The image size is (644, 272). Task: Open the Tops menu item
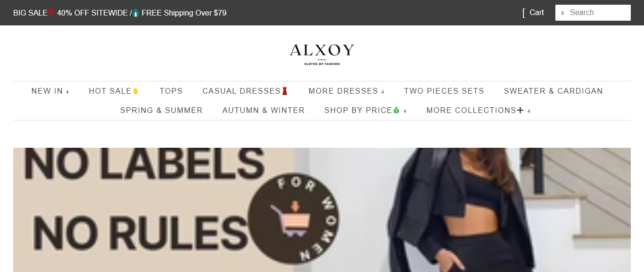[x=171, y=91]
